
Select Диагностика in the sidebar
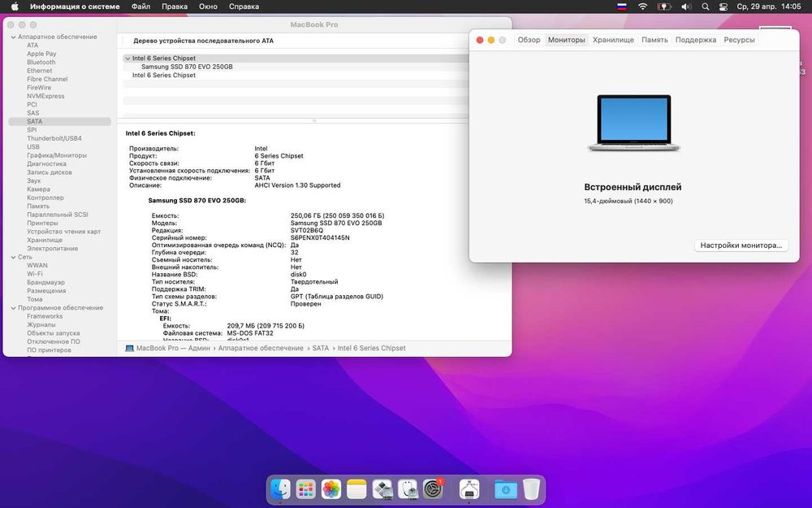(46, 164)
